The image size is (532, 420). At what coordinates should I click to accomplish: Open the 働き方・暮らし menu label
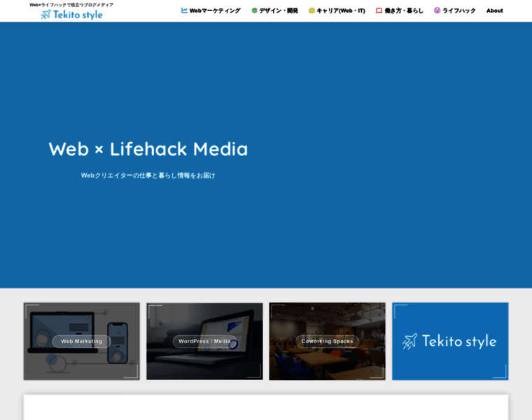[x=404, y=10]
